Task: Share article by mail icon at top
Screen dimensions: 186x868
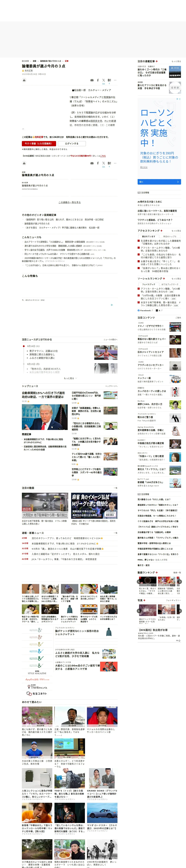Action: (92, 80)
